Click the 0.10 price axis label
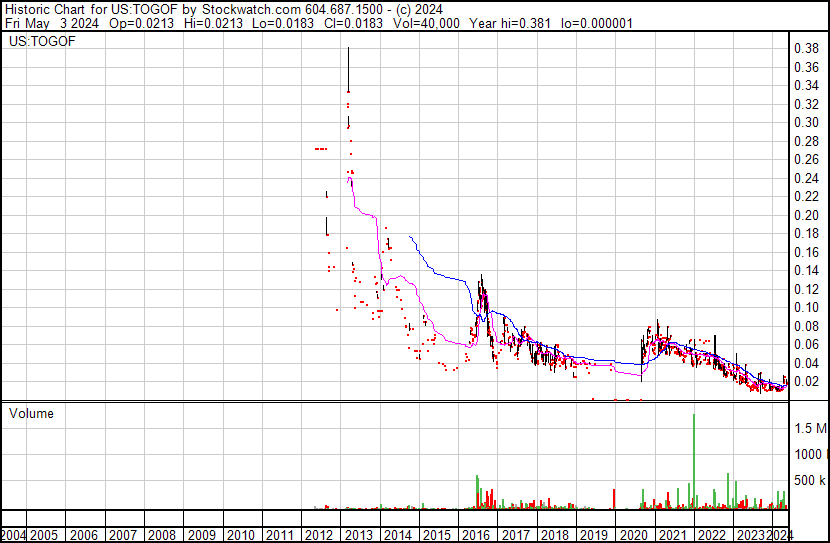Screen dimensions: 830x543 [806, 308]
